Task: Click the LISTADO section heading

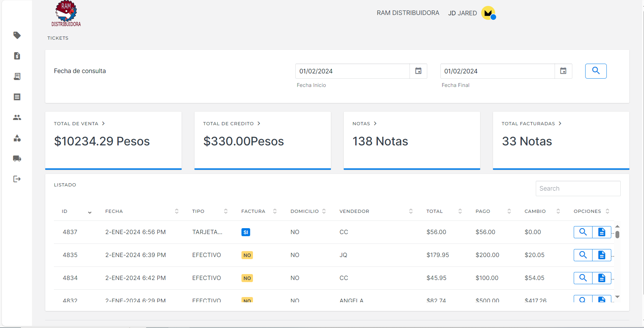Action: click(65, 185)
